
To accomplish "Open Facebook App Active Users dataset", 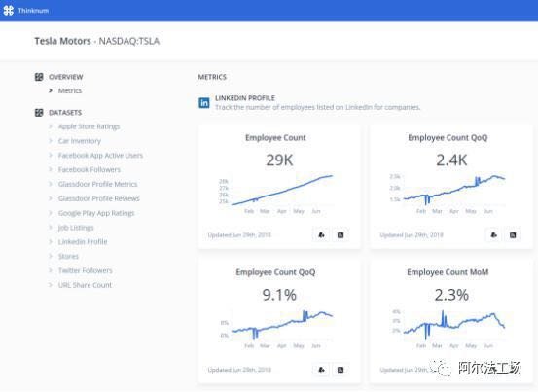I will pos(100,156).
